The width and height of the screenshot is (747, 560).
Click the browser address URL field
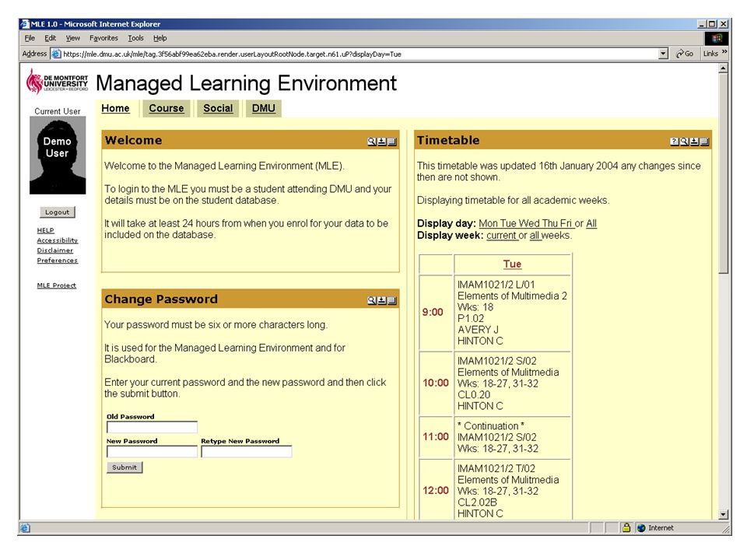359,54
